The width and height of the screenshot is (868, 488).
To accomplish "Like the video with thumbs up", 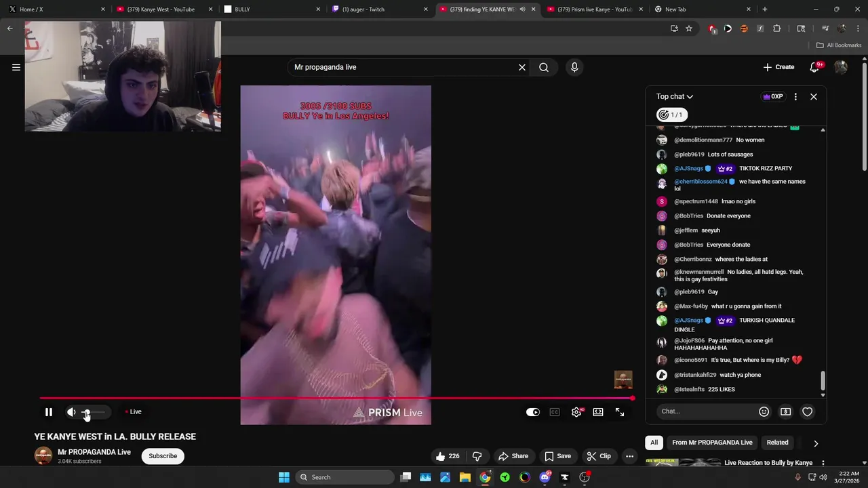I will [448, 456].
